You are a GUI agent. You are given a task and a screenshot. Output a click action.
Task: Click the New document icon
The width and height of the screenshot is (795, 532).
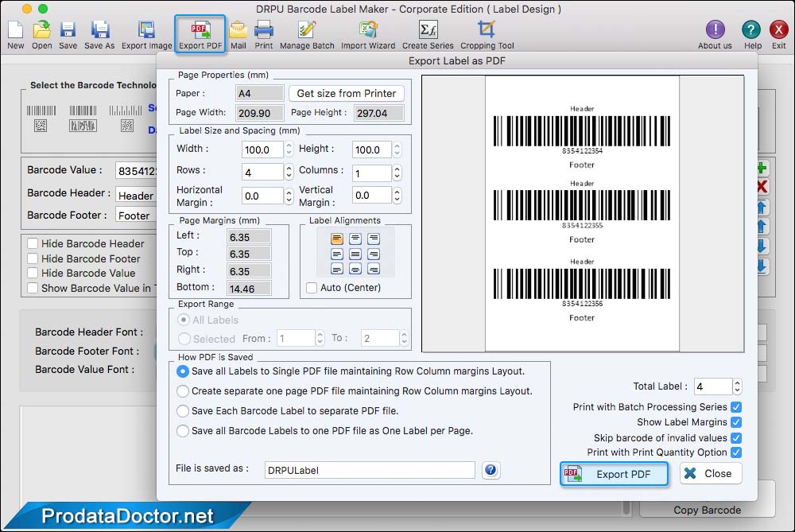(x=15, y=34)
